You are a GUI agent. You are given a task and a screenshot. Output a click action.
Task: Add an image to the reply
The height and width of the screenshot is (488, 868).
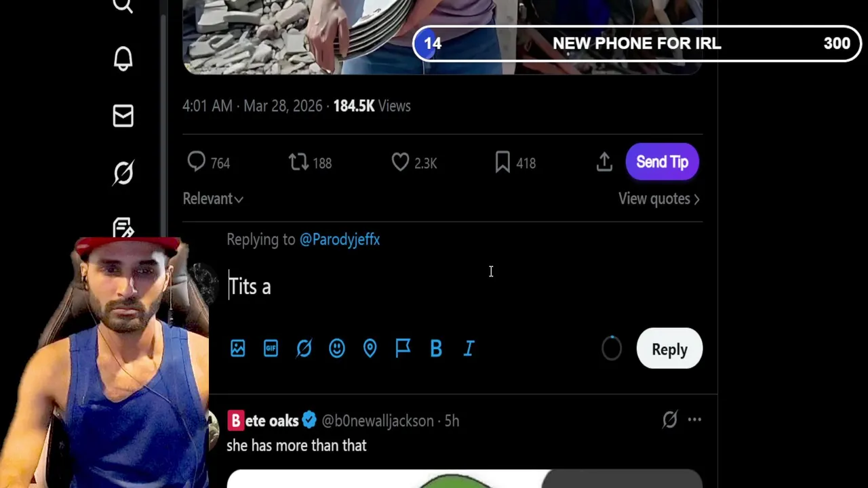tap(237, 348)
